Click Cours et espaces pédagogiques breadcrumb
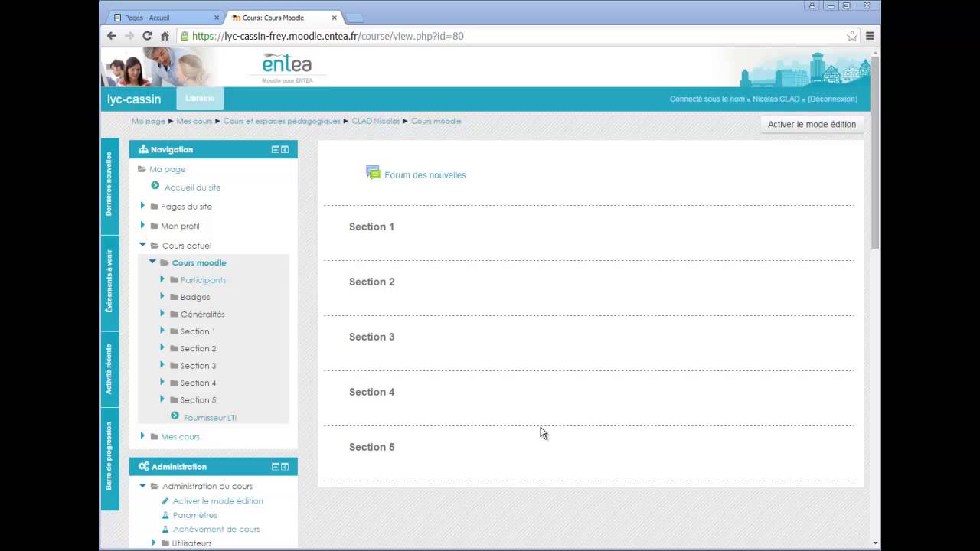Image resolution: width=980 pixels, height=551 pixels. point(282,121)
